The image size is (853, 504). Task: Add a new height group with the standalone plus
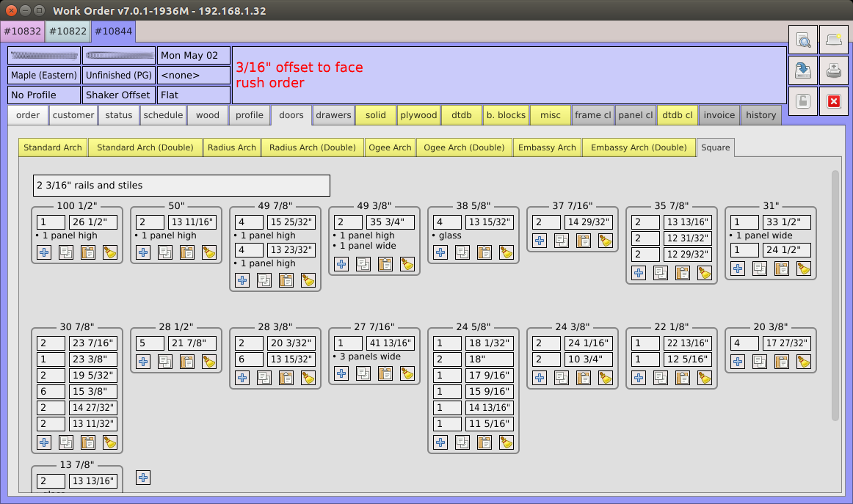pos(143,478)
